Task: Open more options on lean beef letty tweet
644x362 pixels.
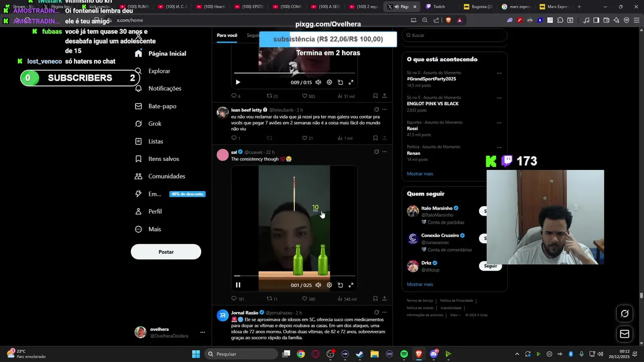Action: pos(384,110)
